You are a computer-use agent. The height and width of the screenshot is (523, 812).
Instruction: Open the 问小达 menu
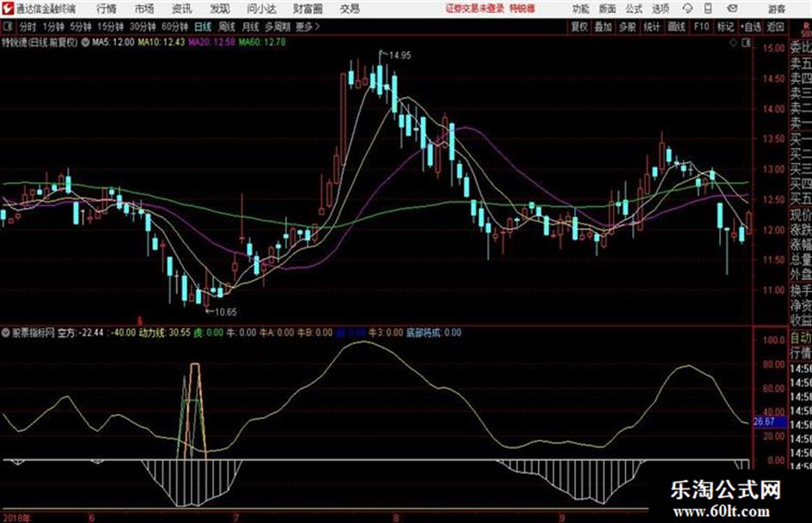261,9
